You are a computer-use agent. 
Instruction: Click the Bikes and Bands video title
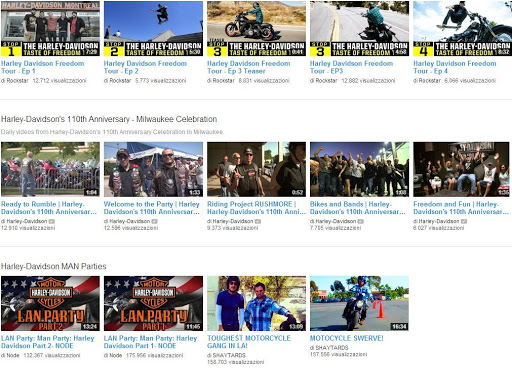(x=358, y=208)
